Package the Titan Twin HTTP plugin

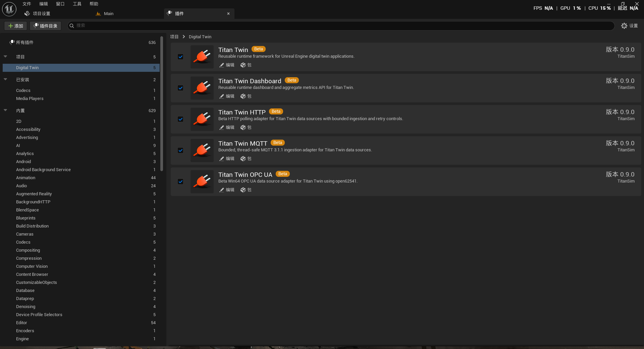pos(246,128)
